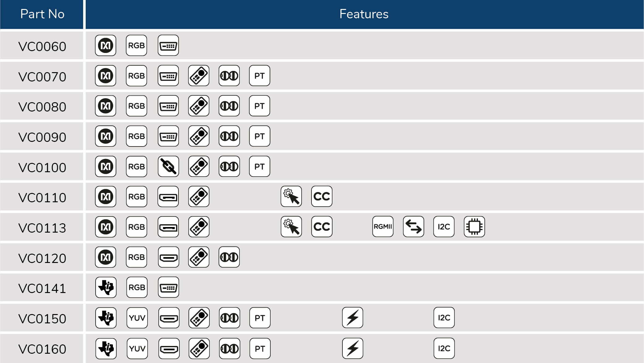The height and width of the screenshot is (363, 644).
Task: Click the bidirectional arrows icon for VC0113
Action: [x=414, y=227]
